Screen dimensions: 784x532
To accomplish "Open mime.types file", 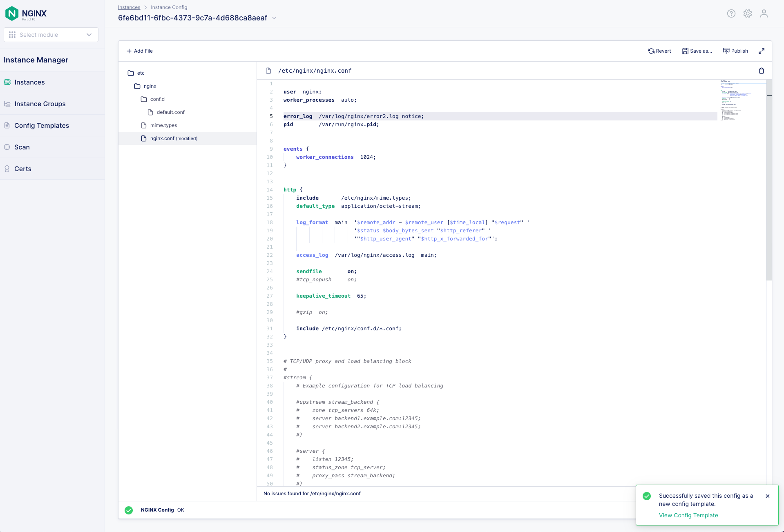I will pyautogui.click(x=159, y=125).
